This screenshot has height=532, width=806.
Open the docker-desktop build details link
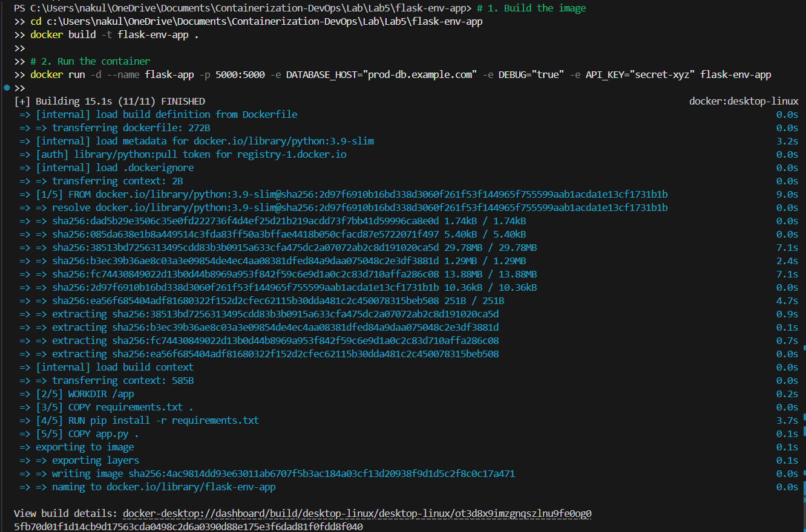click(x=357, y=513)
